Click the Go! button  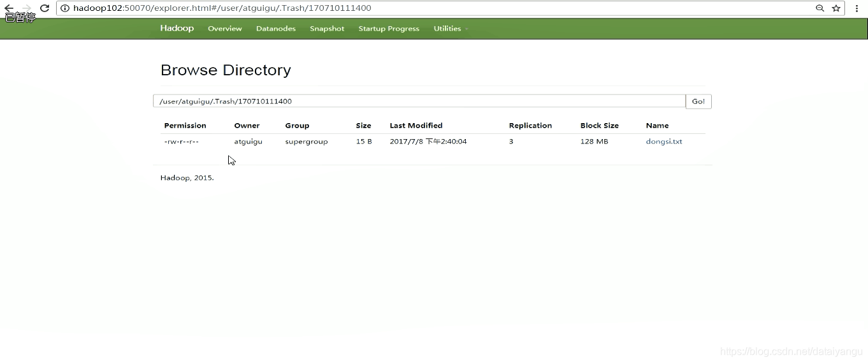pyautogui.click(x=698, y=101)
